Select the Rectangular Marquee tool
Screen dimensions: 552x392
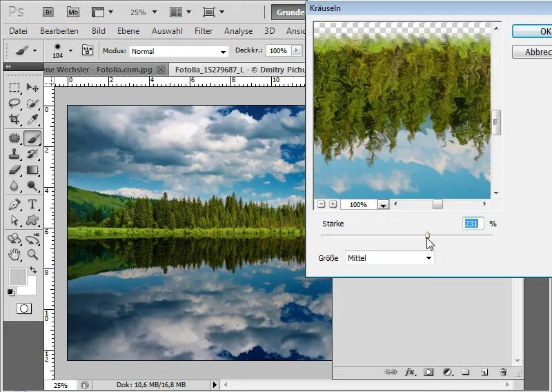pyautogui.click(x=14, y=88)
